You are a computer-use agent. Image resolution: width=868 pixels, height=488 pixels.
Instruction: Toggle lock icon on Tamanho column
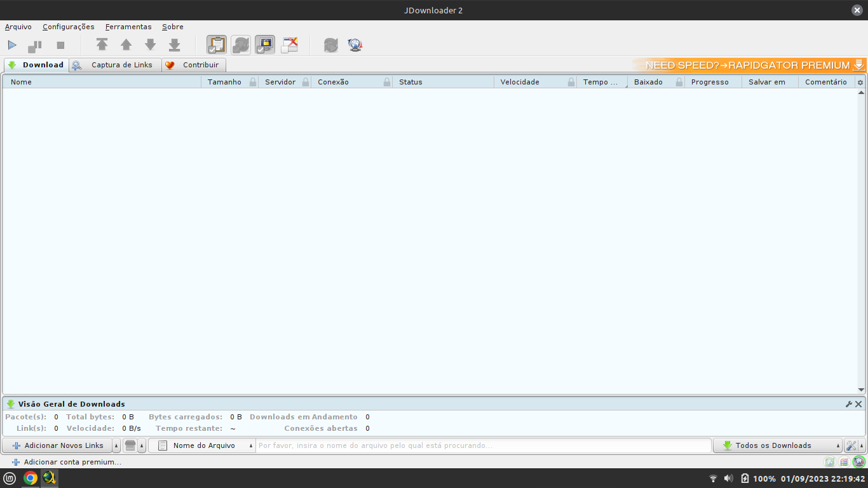point(253,82)
